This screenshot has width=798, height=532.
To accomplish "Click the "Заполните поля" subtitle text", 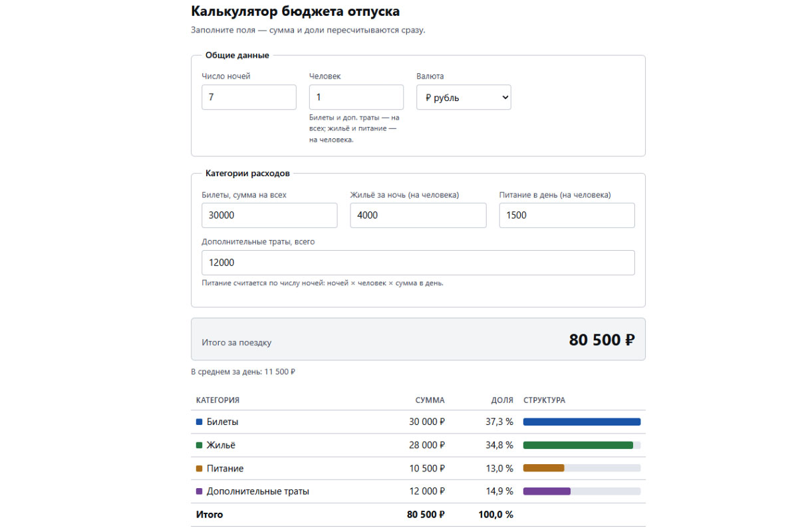I will pyautogui.click(x=308, y=31).
